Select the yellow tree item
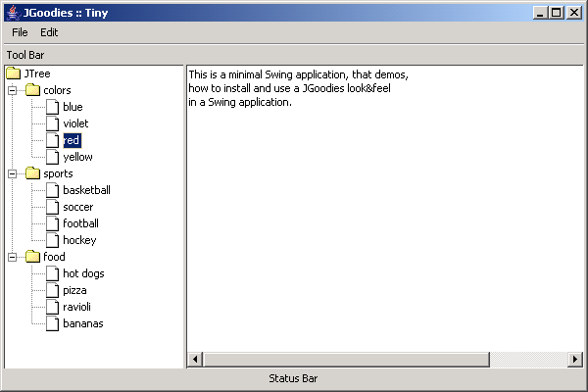 click(x=77, y=157)
